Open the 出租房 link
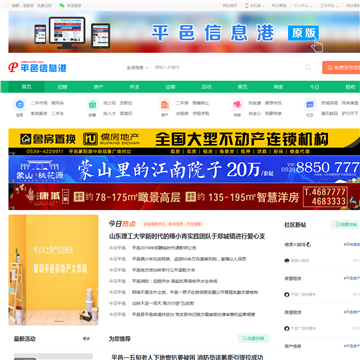The image size is (360, 360). 182,113
